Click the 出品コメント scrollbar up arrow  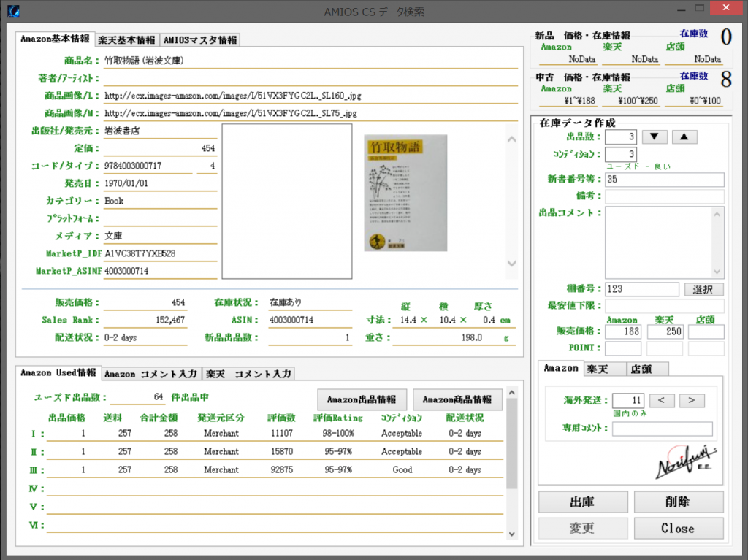717,214
